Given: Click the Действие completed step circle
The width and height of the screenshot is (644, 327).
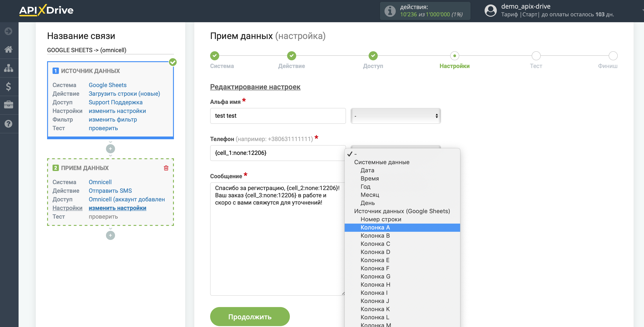Looking at the screenshot, I should tap(291, 56).
